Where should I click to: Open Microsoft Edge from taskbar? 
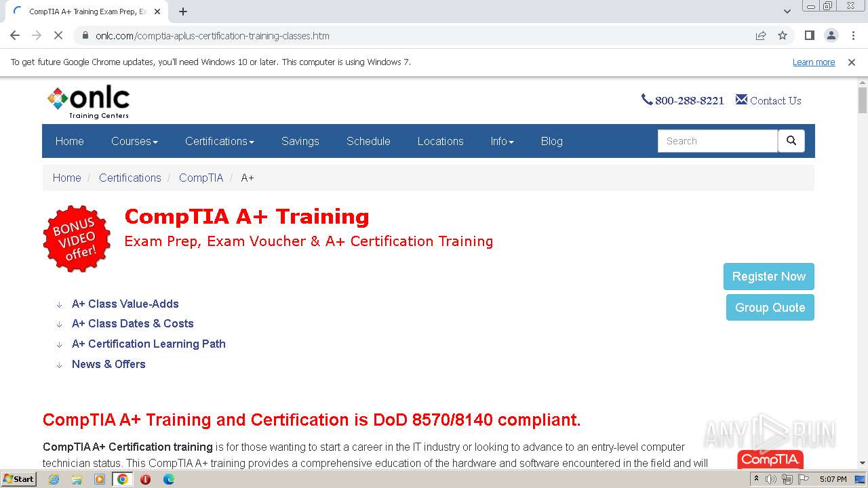pyautogui.click(x=169, y=479)
